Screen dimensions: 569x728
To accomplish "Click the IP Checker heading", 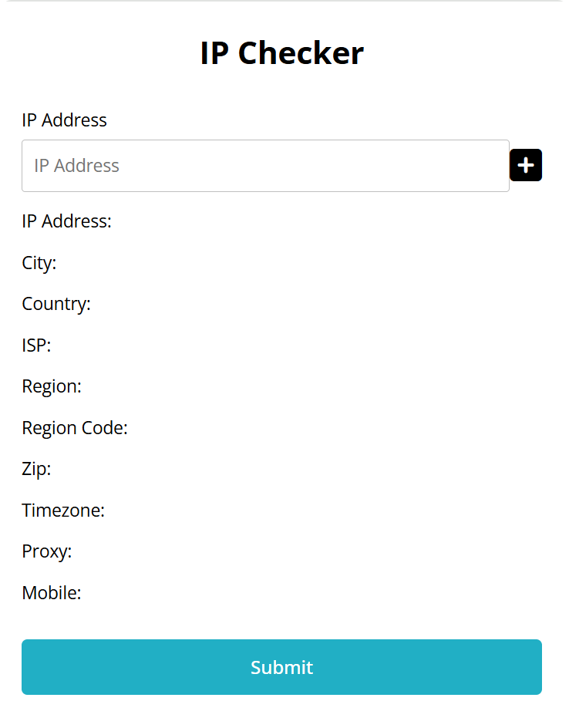I will pyautogui.click(x=282, y=53).
